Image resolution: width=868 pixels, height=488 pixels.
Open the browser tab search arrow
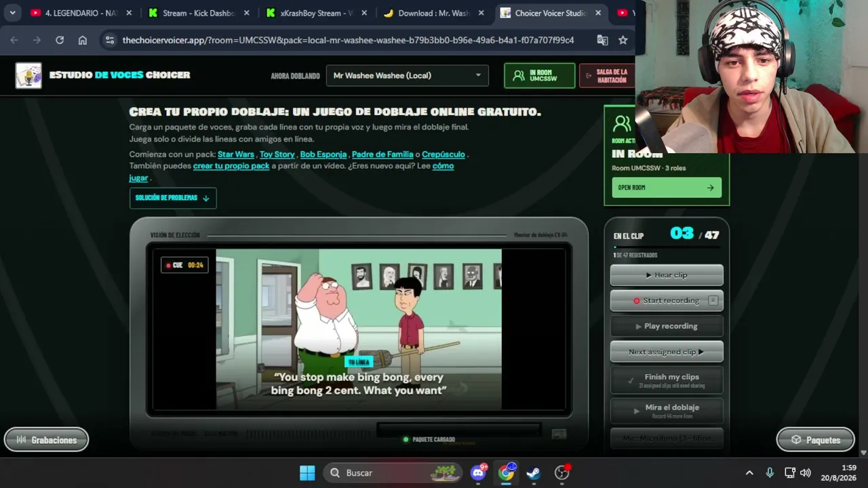tap(12, 13)
